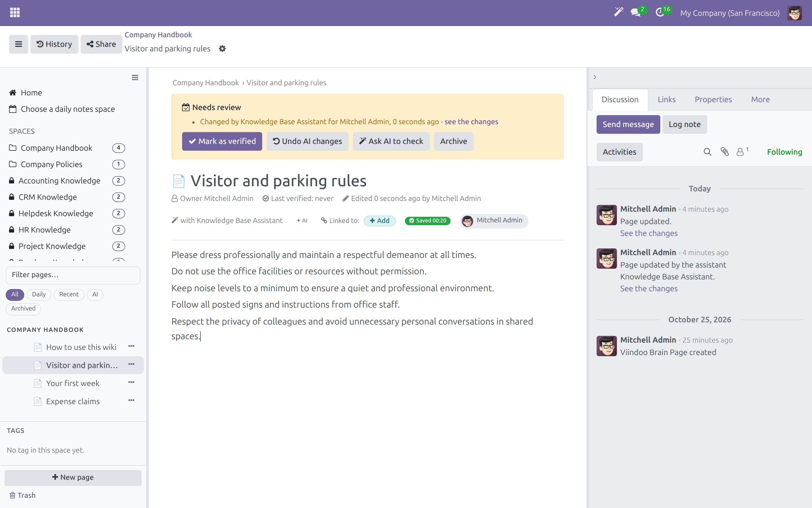Screen dimensions: 812x508
Task: Toggle Following status in chatter
Action: [784, 152]
